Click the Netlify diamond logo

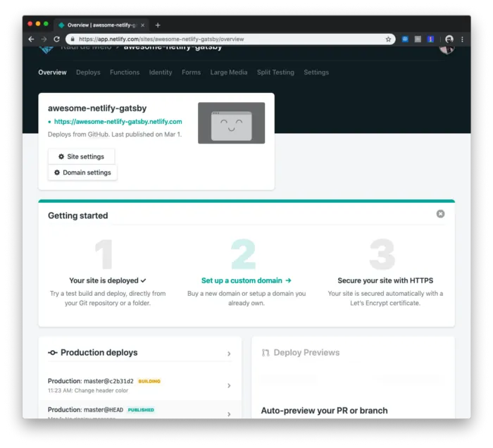coord(46,50)
